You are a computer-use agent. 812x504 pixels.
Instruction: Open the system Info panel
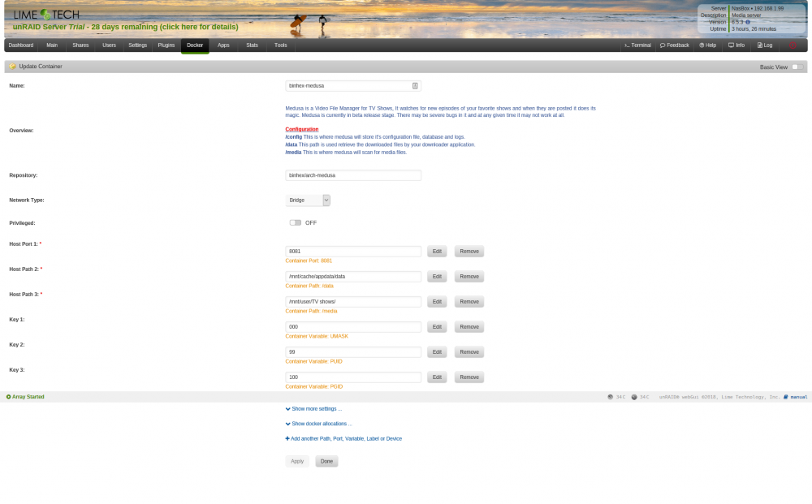(736, 45)
